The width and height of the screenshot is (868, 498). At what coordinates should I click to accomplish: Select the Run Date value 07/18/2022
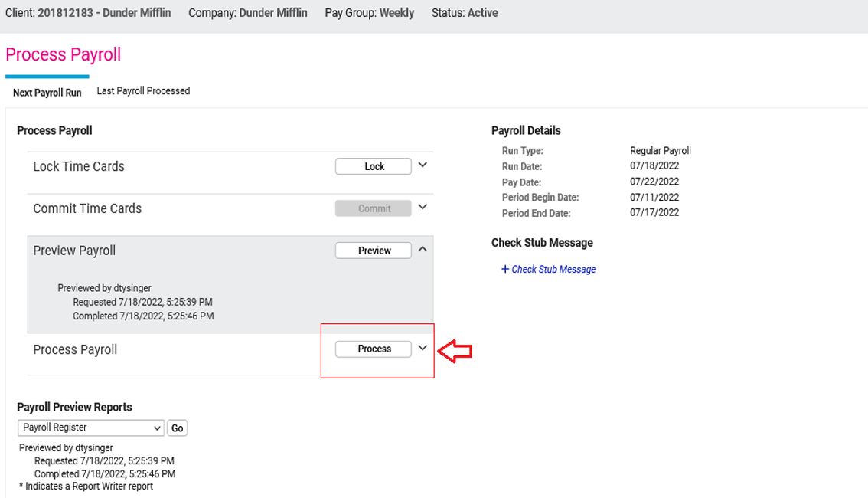(x=654, y=165)
